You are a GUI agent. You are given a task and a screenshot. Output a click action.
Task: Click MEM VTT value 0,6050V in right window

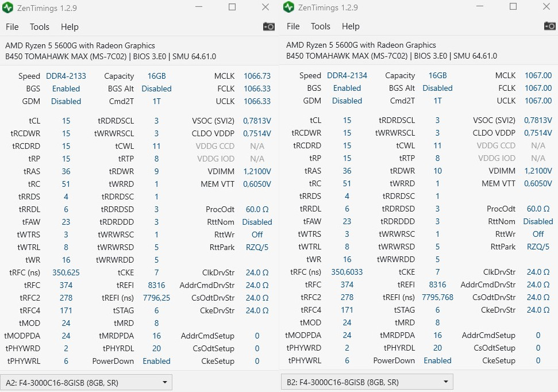[x=538, y=184]
